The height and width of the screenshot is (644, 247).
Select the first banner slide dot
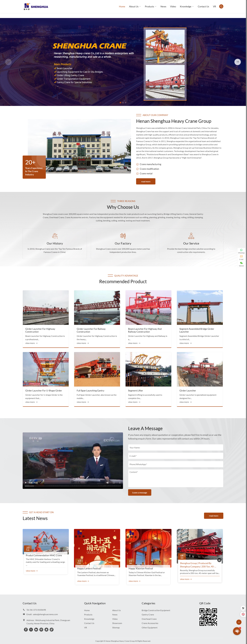(120, 102)
